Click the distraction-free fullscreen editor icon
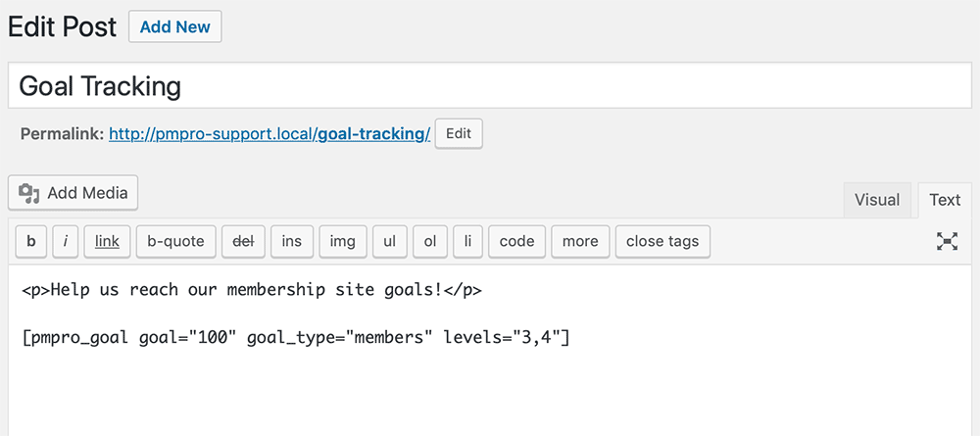 (x=947, y=241)
